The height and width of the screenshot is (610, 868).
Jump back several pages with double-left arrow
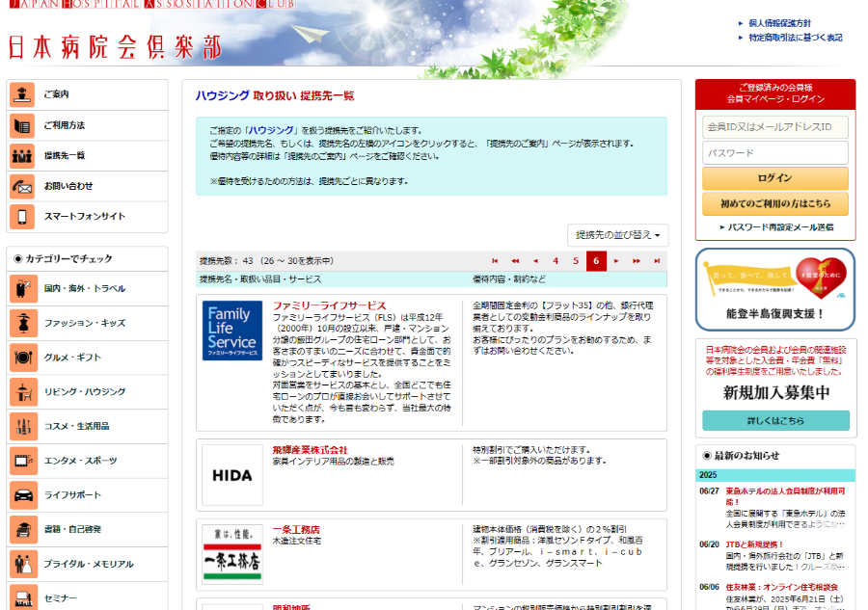[x=515, y=261]
